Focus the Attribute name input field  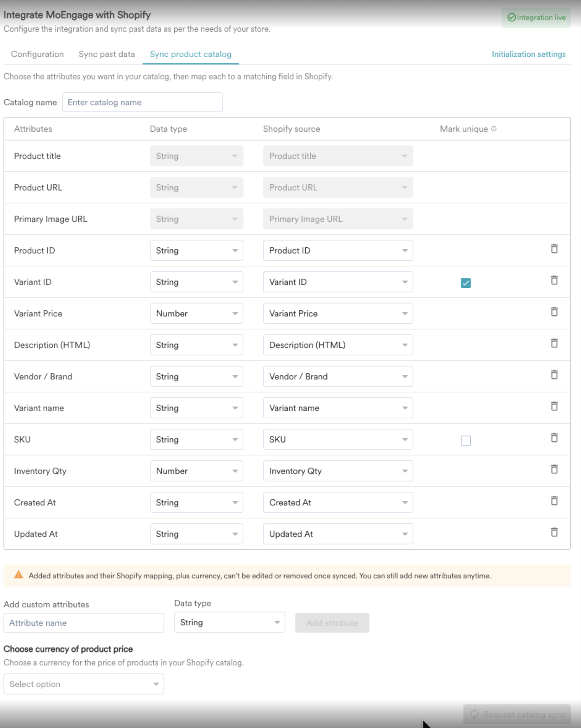point(84,623)
